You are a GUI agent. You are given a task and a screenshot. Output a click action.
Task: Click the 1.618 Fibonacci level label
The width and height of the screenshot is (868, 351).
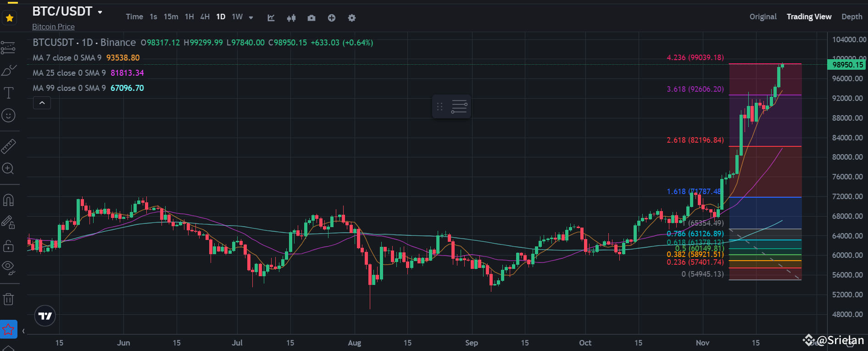(694, 191)
